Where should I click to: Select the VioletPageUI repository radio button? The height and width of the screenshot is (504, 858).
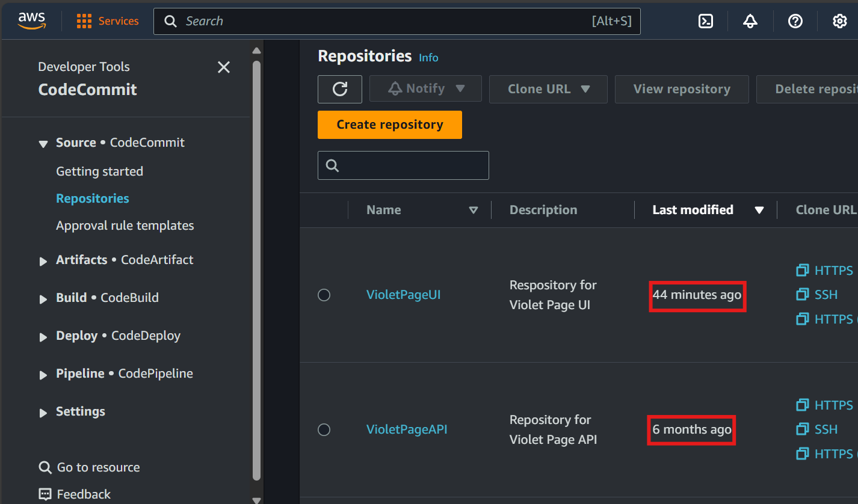[324, 295]
